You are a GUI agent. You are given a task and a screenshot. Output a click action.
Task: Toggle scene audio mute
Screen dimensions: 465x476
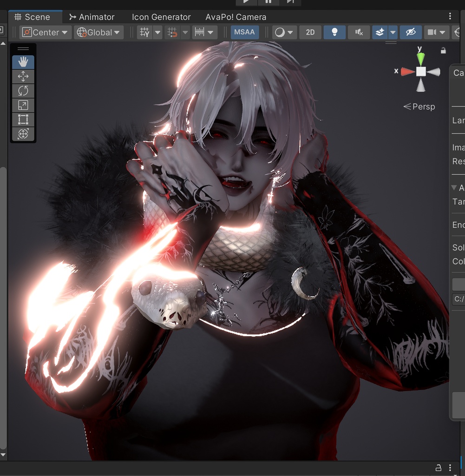359,32
